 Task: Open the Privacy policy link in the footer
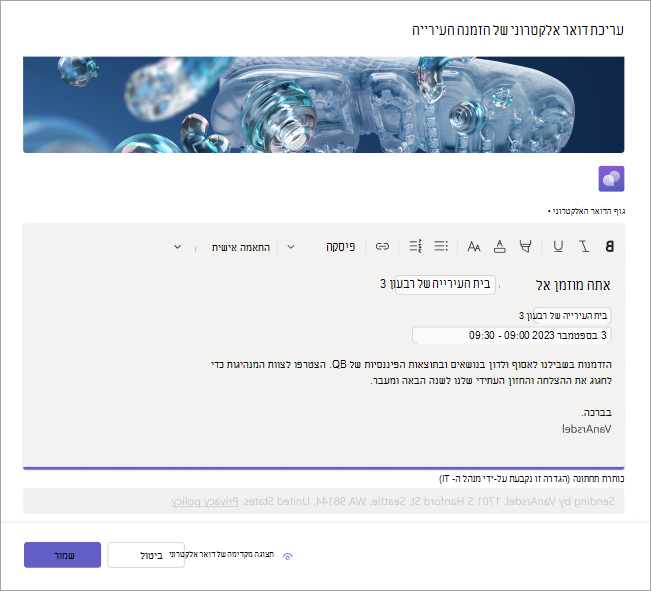click(205, 501)
